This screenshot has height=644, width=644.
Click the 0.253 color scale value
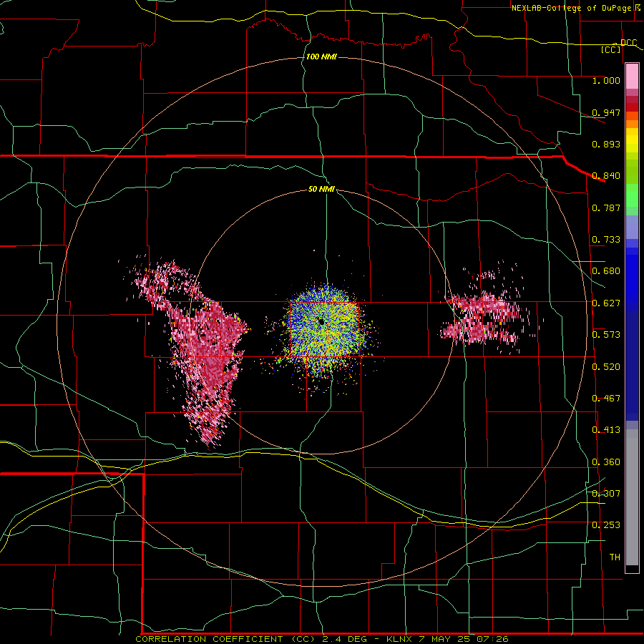606,525
